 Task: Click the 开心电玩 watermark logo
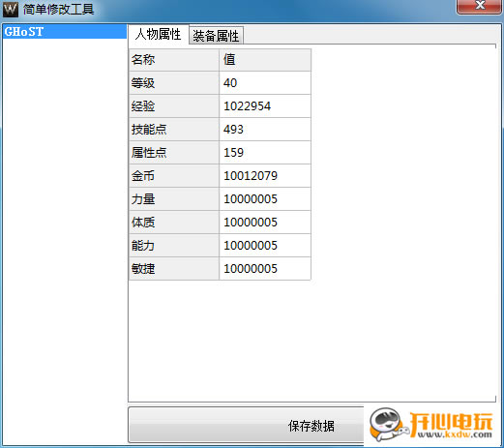431,425
